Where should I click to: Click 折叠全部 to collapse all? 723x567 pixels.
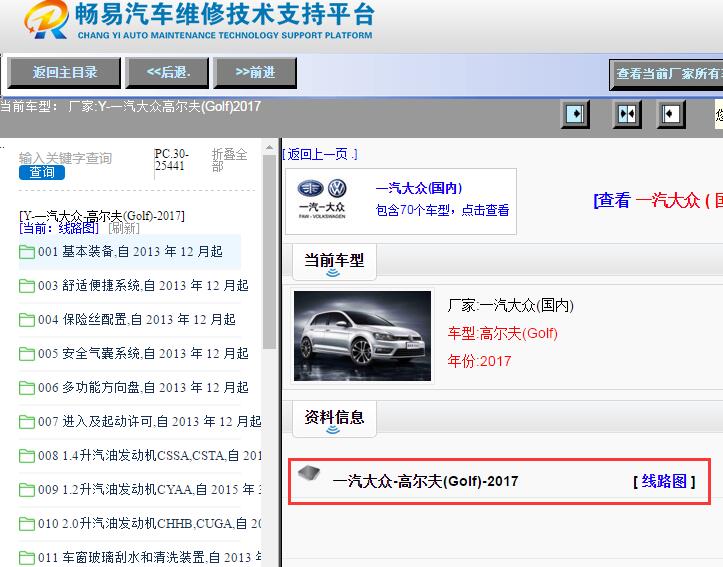coord(229,159)
